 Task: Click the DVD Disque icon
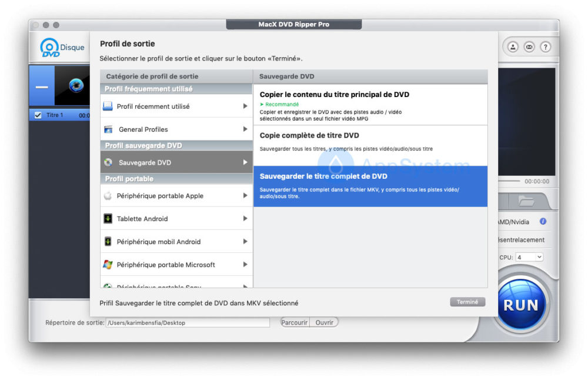click(x=51, y=48)
